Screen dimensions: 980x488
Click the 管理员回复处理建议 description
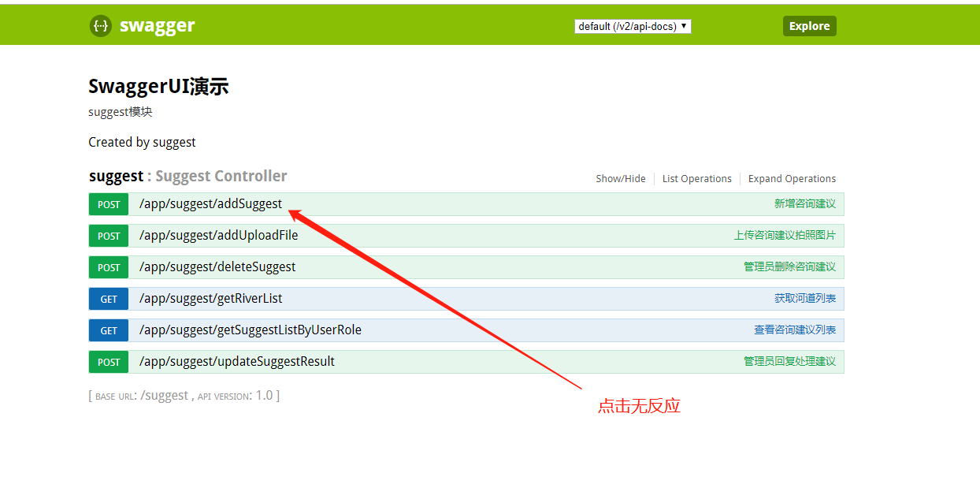click(x=790, y=361)
